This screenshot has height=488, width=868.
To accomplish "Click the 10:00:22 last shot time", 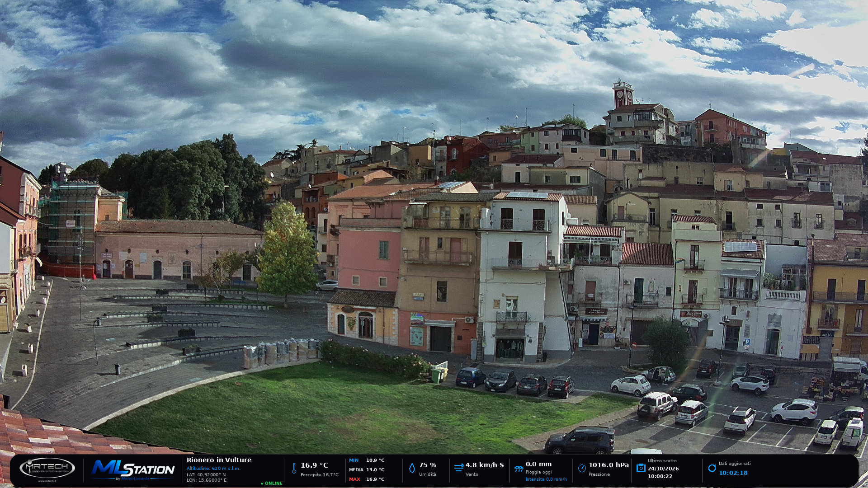I will (x=660, y=476).
